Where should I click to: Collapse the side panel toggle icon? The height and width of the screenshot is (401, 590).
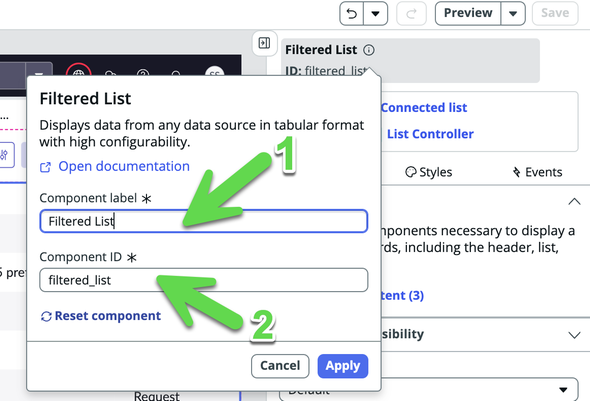click(x=265, y=43)
